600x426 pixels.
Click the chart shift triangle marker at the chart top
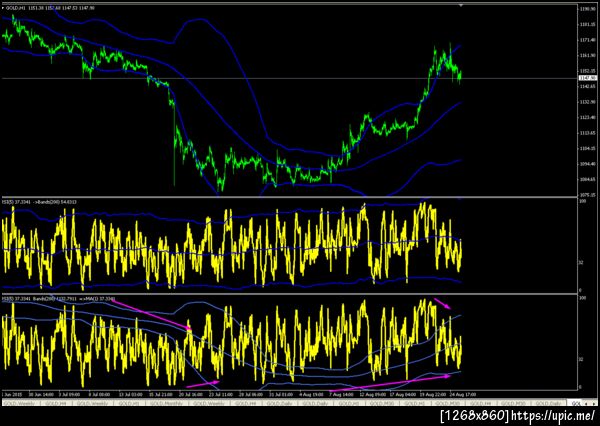(461, 5)
